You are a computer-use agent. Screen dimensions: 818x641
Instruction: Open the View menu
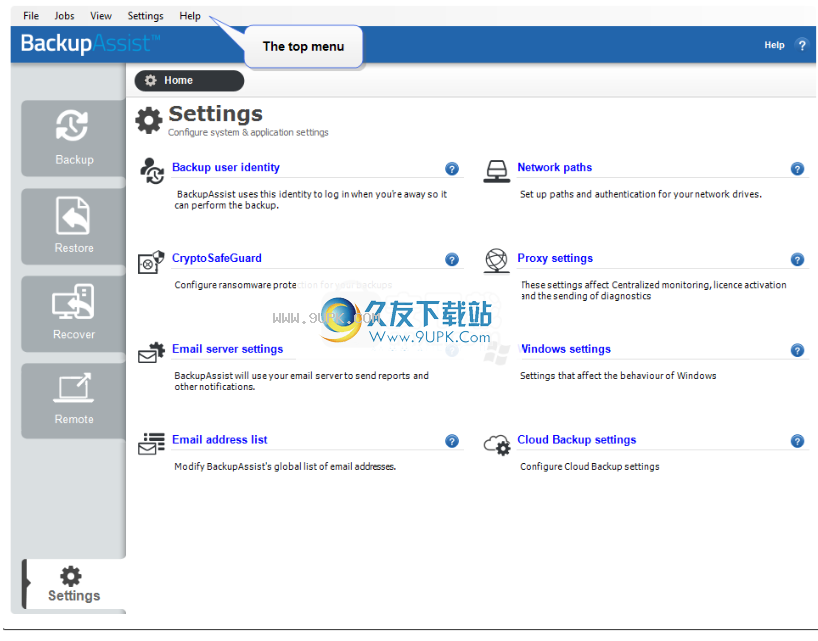[x=101, y=16]
